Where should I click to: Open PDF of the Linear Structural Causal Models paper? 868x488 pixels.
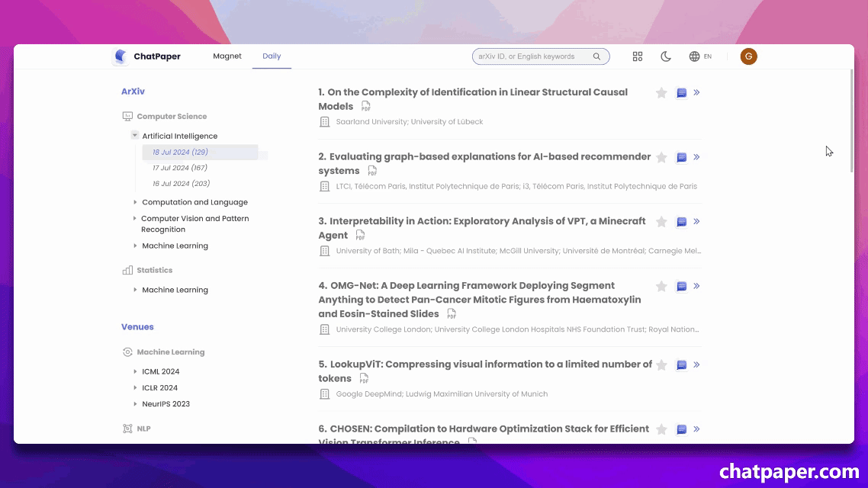tap(365, 107)
